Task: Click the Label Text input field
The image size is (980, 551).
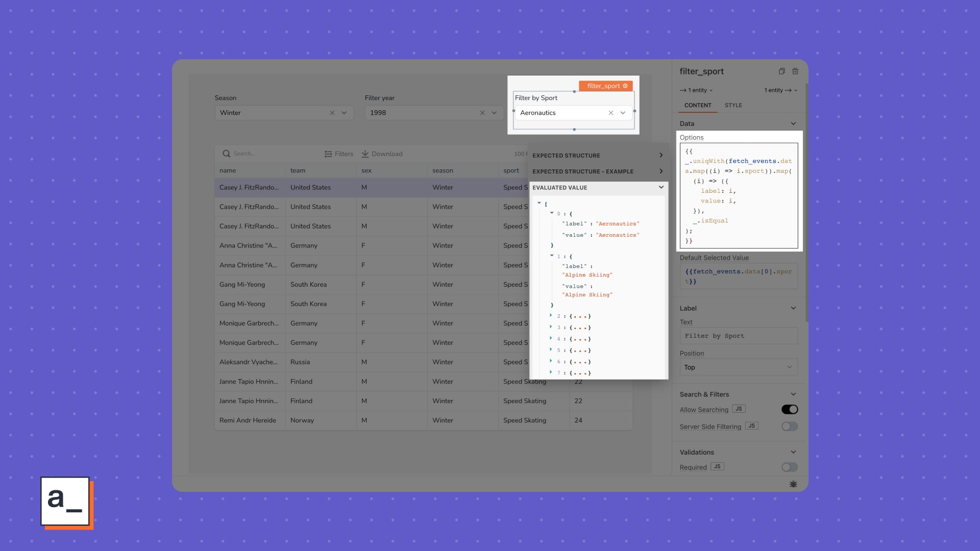Action: (x=738, y=336)
